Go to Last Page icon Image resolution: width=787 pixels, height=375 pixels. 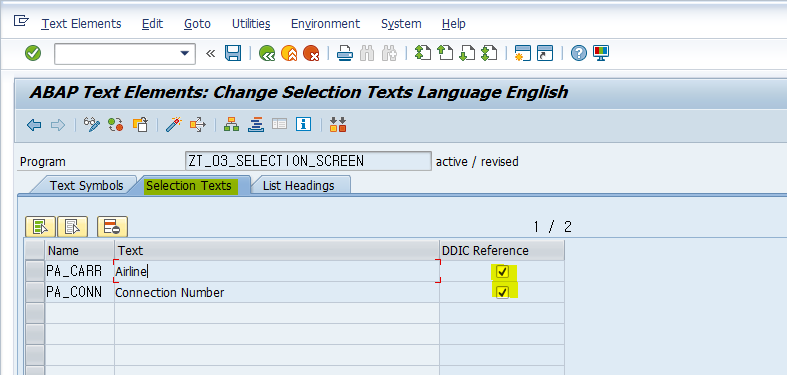(x=489, y=53)
